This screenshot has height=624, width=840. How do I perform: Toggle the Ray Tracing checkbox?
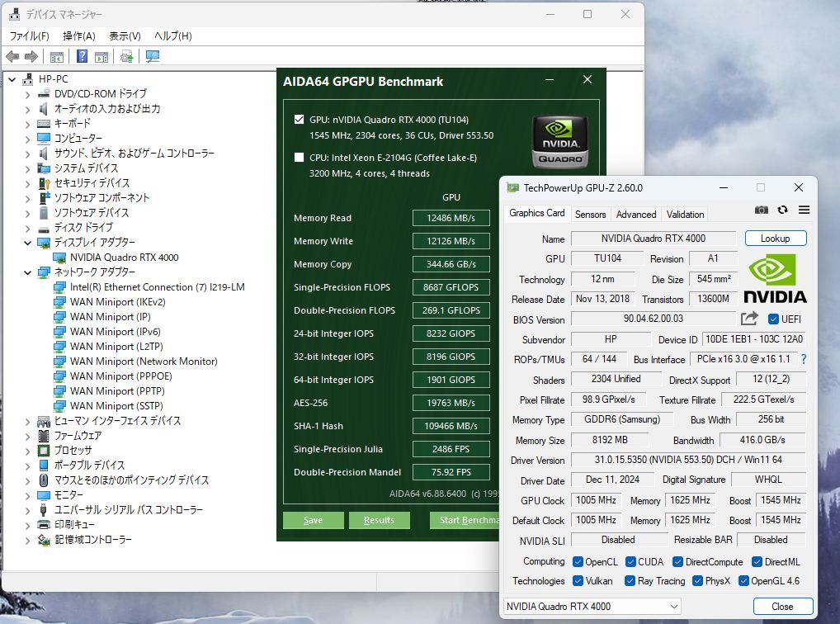pos(630,580)
